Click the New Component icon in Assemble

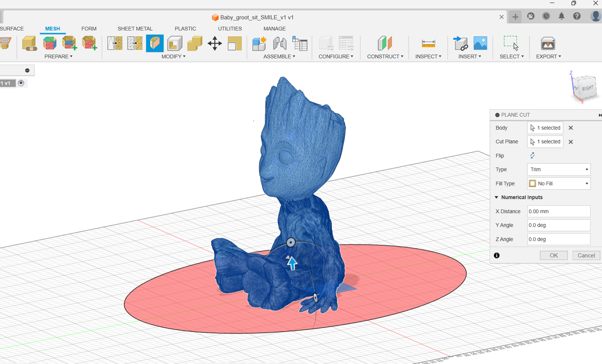click(260, 43)
